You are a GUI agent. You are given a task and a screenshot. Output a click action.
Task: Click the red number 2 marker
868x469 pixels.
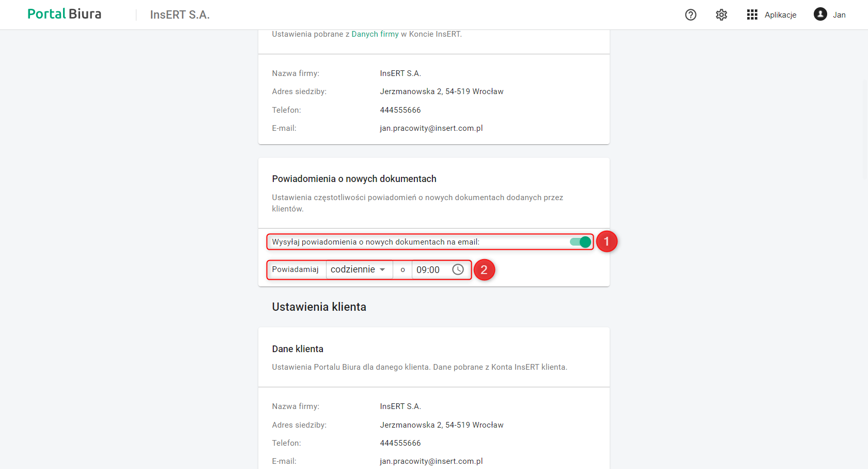tap(484, 270)
